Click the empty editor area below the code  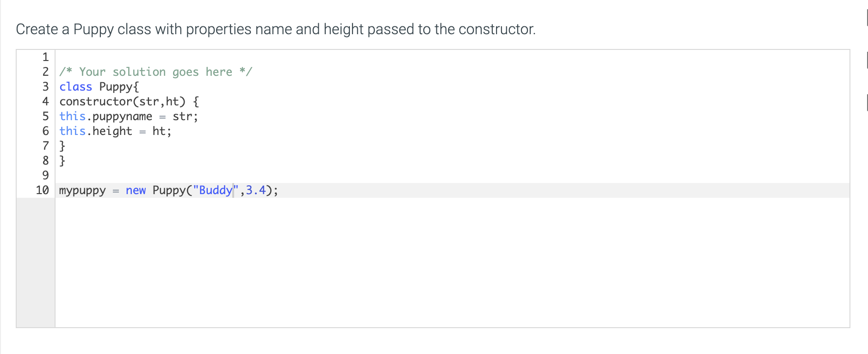click(452, 262)
